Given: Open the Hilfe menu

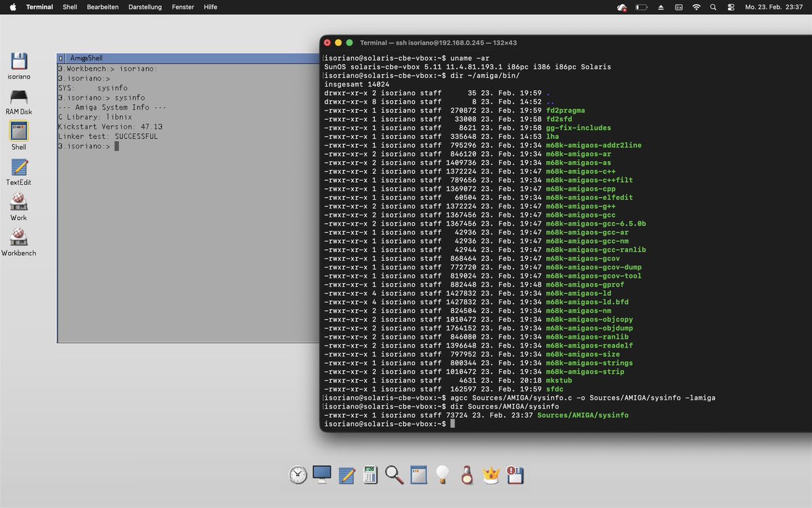Looking at the screenshot, I should (x=210, y=7).
